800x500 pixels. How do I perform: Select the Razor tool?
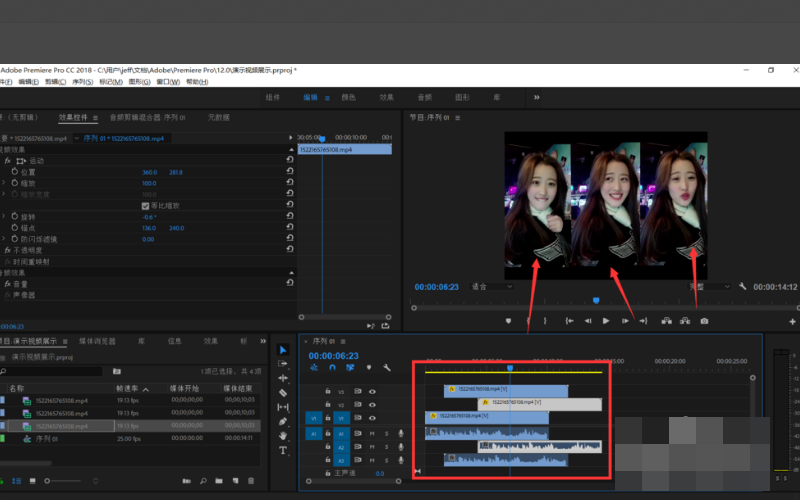point(283,393)
